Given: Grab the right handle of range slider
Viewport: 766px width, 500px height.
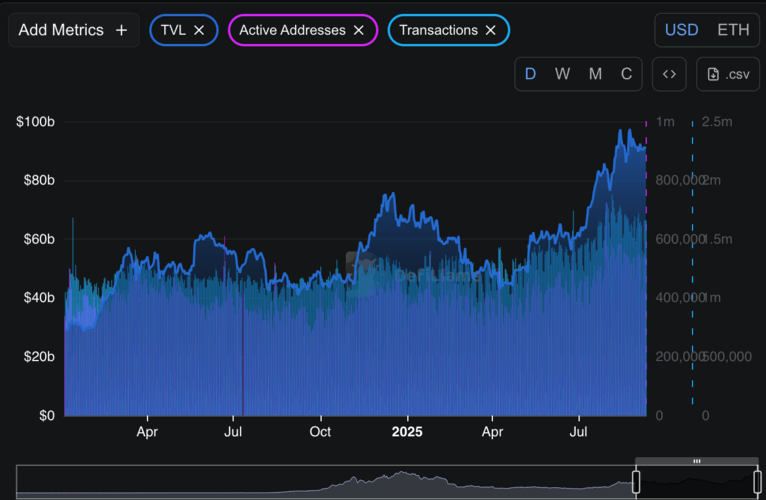Looking at the screenshot, I should click(x=757, y=481).
